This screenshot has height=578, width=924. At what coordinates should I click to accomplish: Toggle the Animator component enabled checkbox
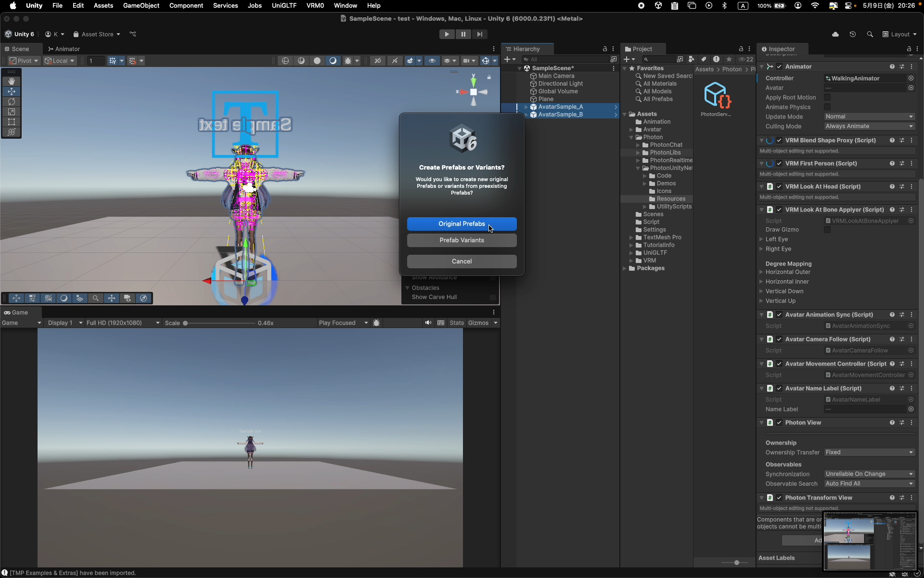click(x=779, y=67)
